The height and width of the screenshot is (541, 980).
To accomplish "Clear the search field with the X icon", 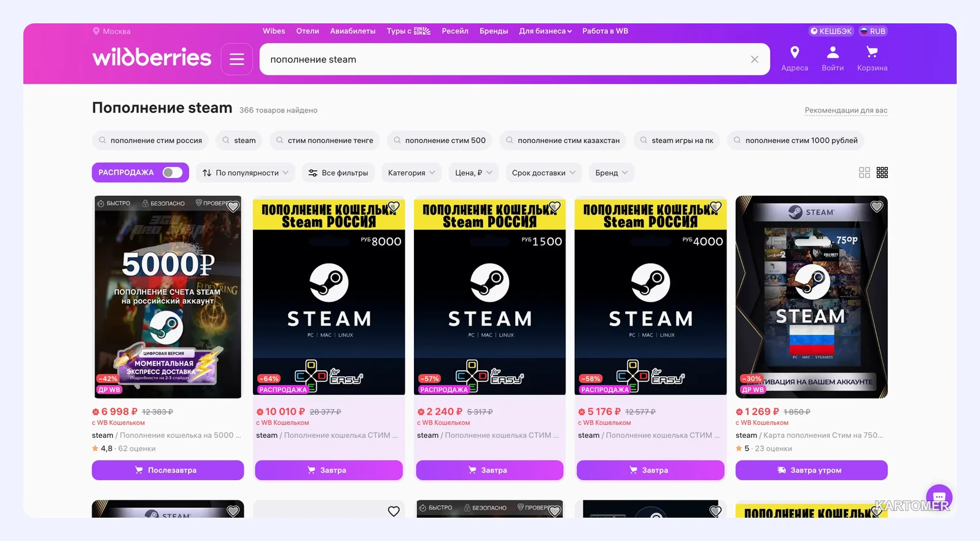I will 755,60.
